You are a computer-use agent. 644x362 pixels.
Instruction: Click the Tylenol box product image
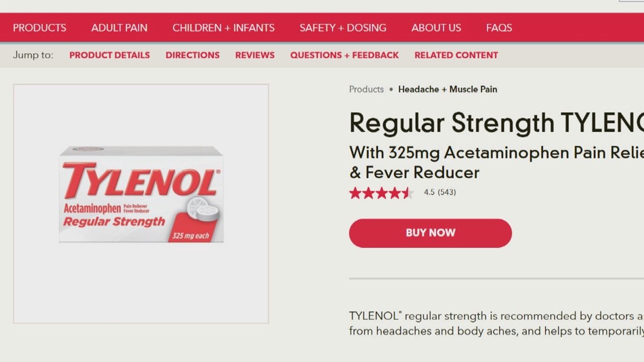[x=141, y=194]
